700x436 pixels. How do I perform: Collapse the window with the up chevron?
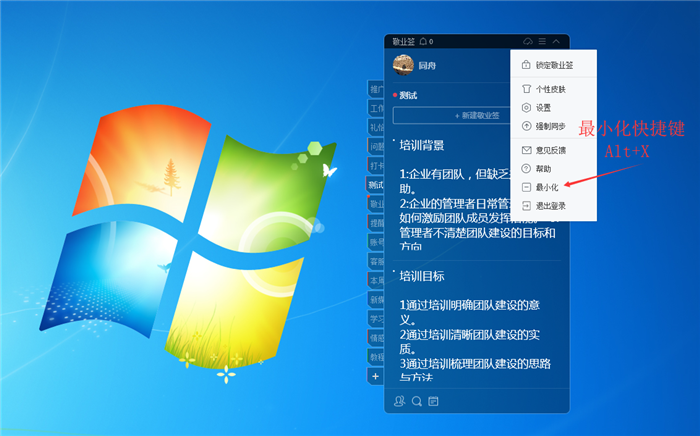pyautogui.click(x=556, y=42)
